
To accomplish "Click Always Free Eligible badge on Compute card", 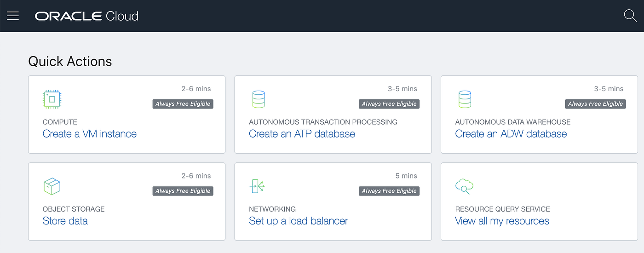I will 183,104.
